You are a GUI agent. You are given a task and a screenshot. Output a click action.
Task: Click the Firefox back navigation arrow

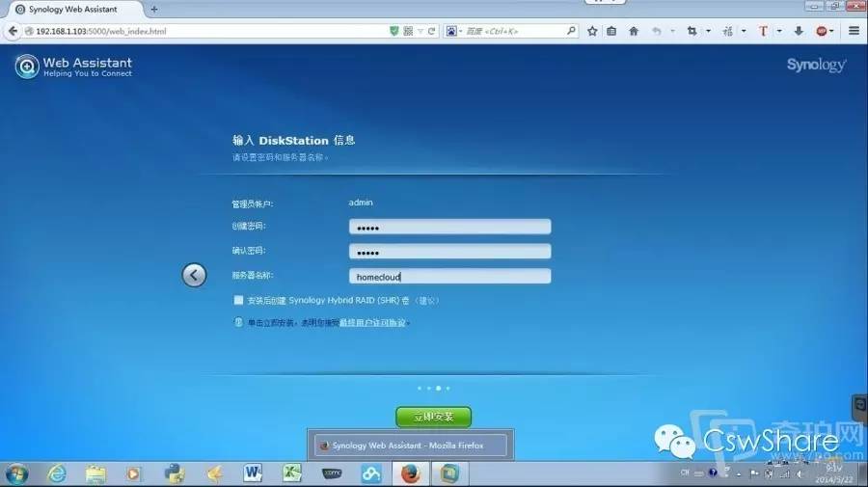click(x=13, y=31)
